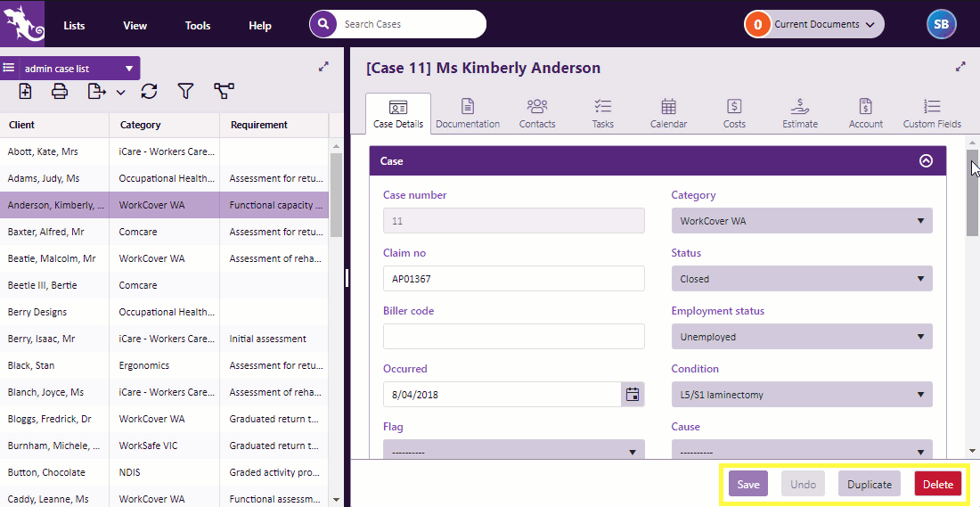Open the Status dropdown showing Closed
Image resolution: width=980 pixels, height=507 pixels.
coord(801,279)
